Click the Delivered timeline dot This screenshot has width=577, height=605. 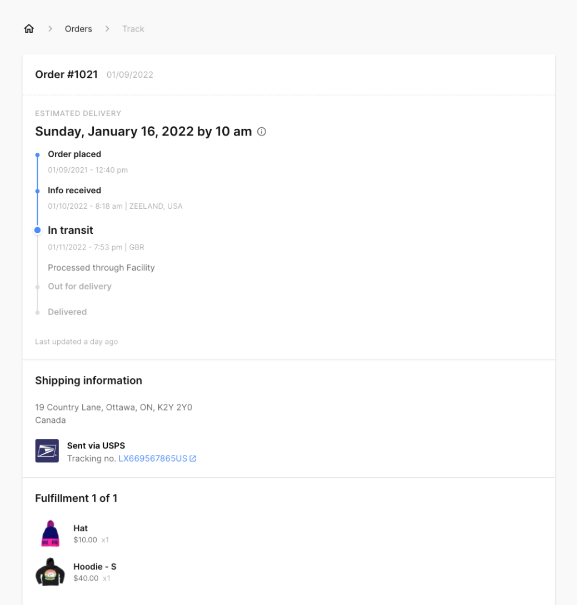(37, 313)
